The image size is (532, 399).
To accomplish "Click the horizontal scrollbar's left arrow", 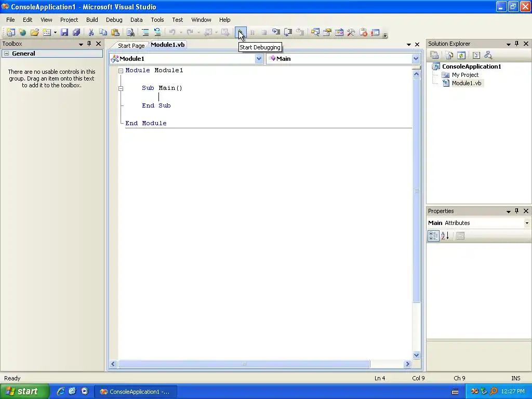I will (113, 364).
